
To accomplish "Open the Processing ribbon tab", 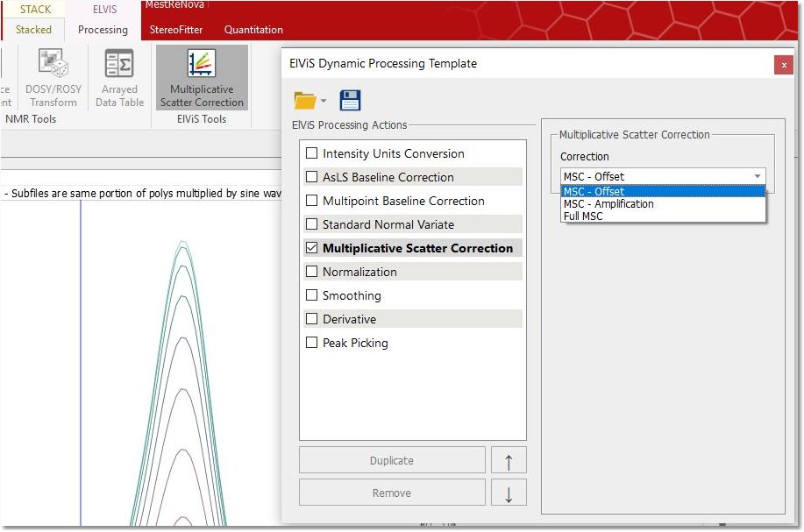I will 103,30.
